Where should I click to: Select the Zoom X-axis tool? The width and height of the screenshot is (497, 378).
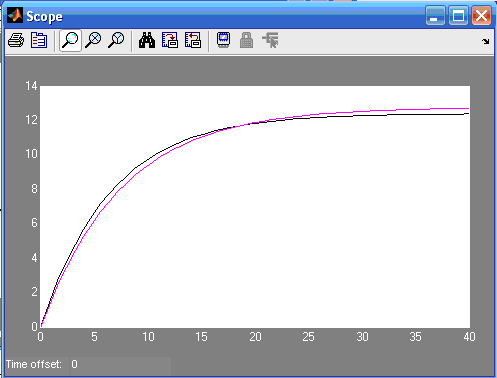click(x=93, y=40)
